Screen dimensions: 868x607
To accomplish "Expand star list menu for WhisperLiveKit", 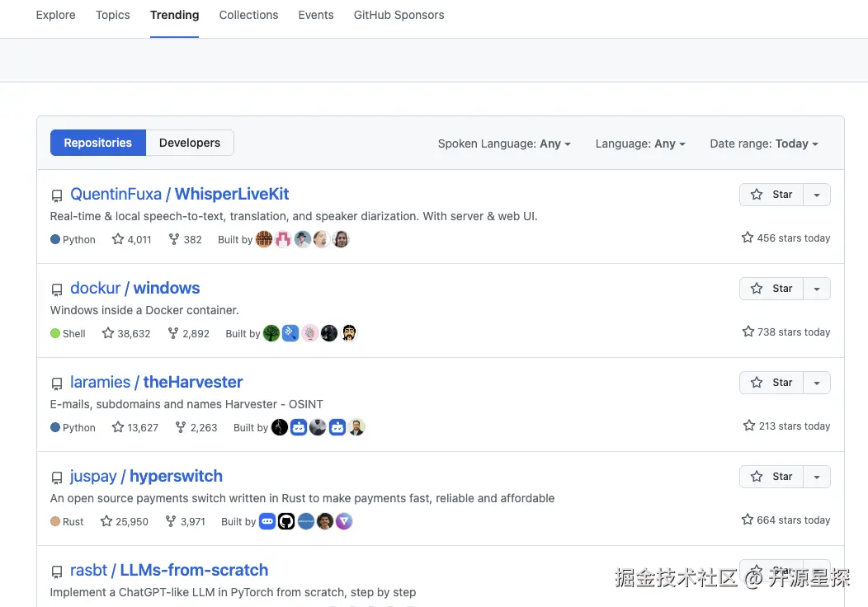I will [x=817, y=195].
